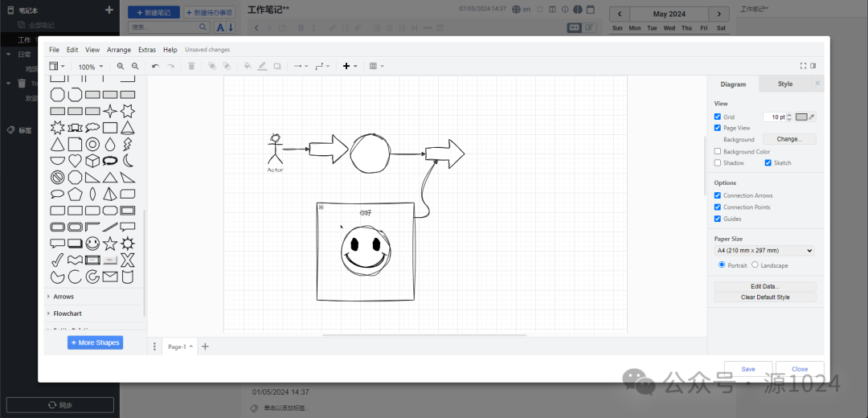Image resolution: width=868 pixels, height=418 pixels.
Task: Toggle fullscreen diagram editor icon
Action: pos(803,66)
